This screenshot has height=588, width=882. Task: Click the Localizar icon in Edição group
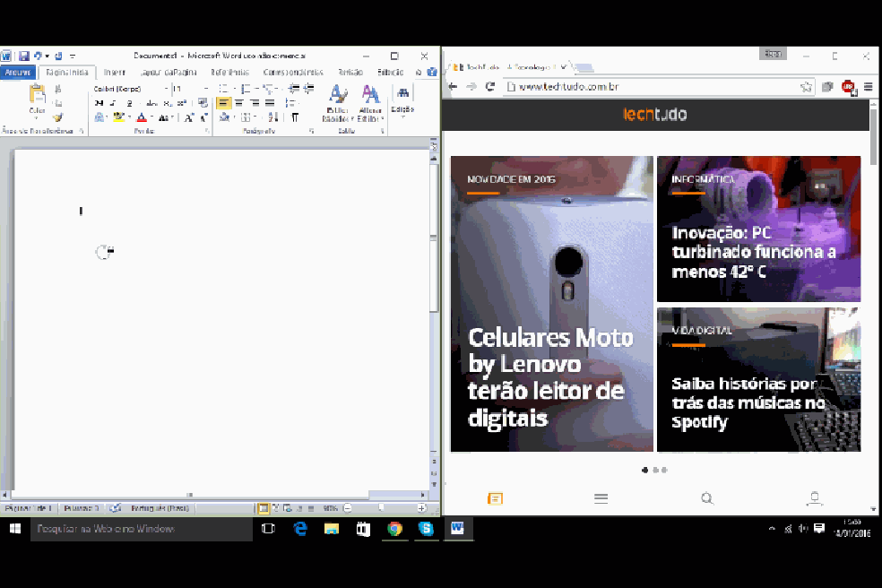click(401, 91)
